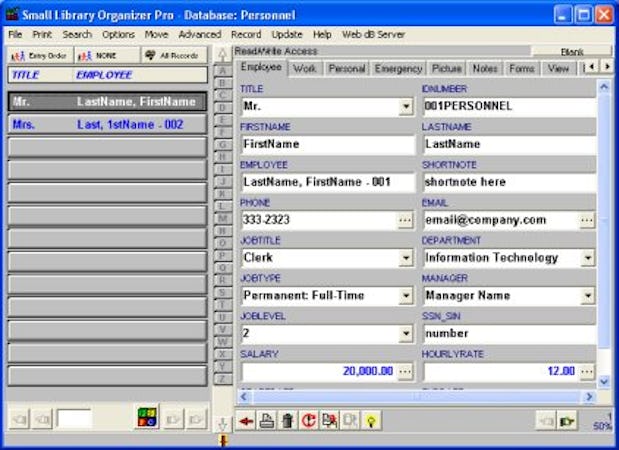Click the red pin marker icon
The image size is (619, 450).
click(x=223, y=441)
